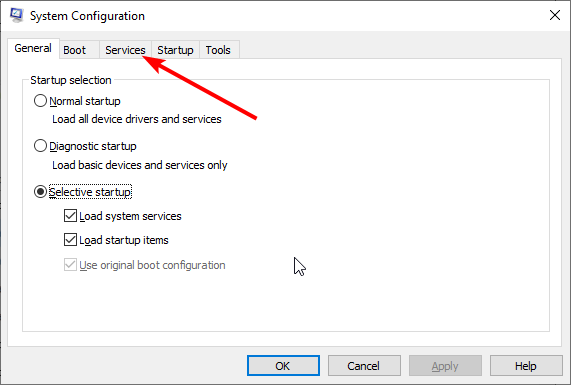
Task: Switch to the General tab
Action: tap(33, 48)
